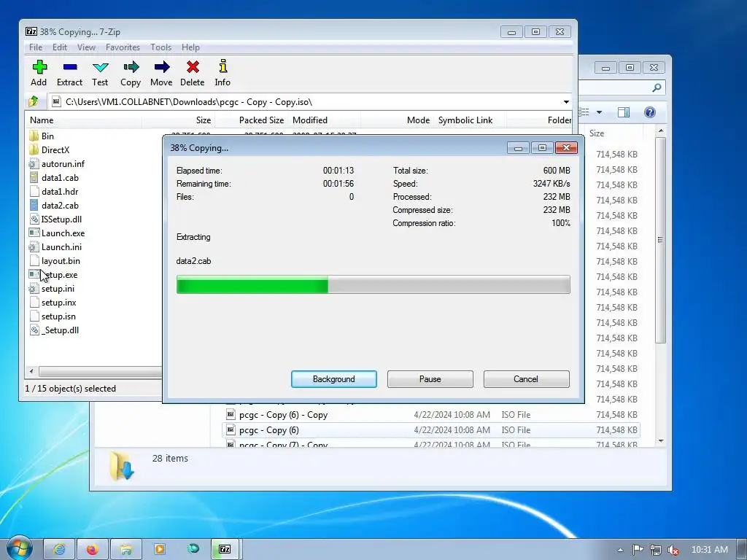
Task: Pause the copying operation
Action: tap(430, 379)
